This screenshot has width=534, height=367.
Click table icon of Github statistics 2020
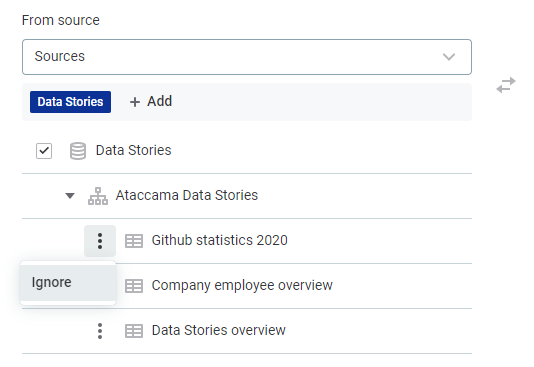coord(134,241)
